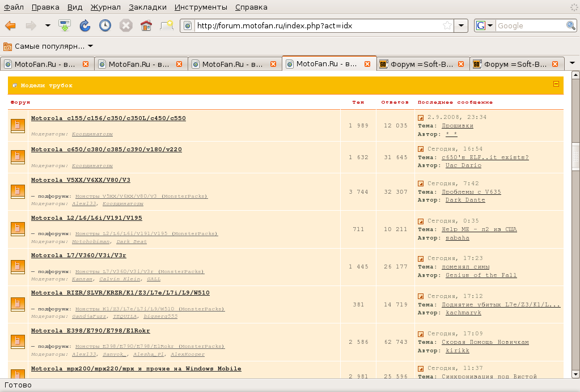The width and height of the screenshot is (580, 392).
Task: Collapse the Модели трубок category
Action: [x=556, y=84]
